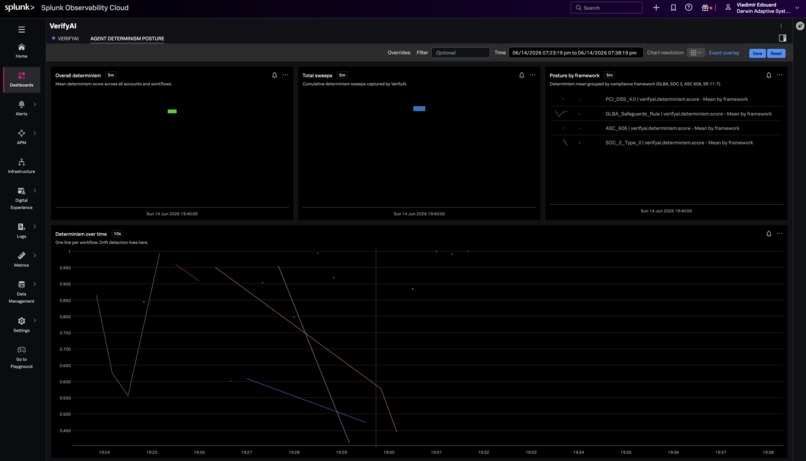
Task: Open the what's new gift icon
Action: click(x=706, y=8)
